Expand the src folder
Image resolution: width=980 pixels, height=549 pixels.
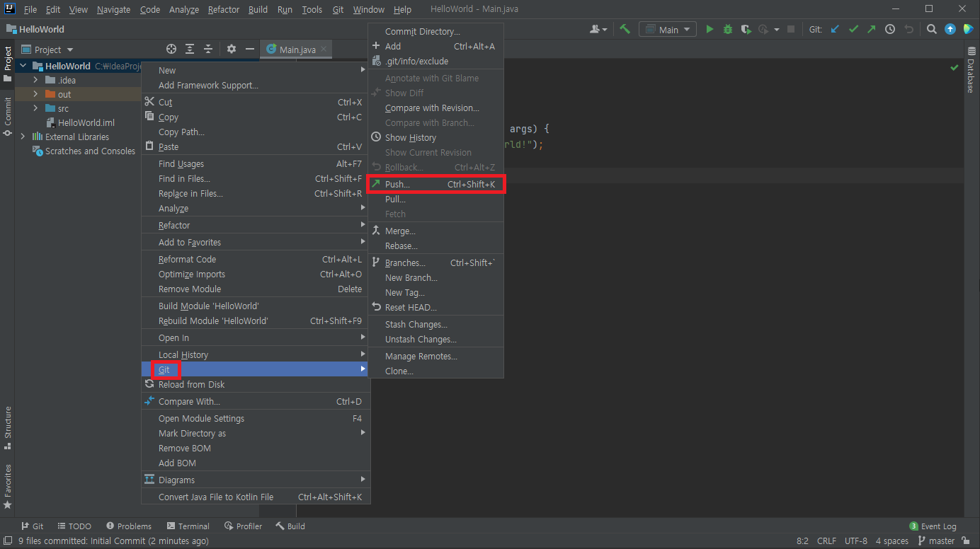(35, 108)
